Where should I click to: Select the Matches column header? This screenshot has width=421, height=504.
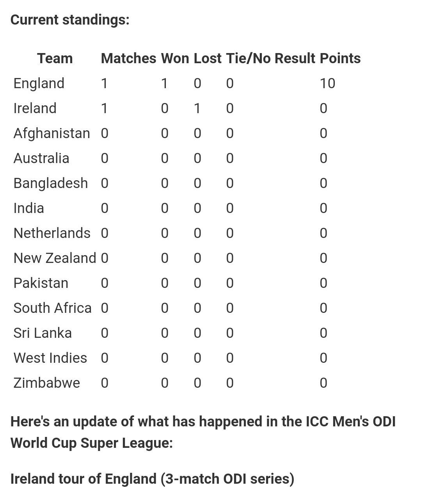(x=128, y=58)
